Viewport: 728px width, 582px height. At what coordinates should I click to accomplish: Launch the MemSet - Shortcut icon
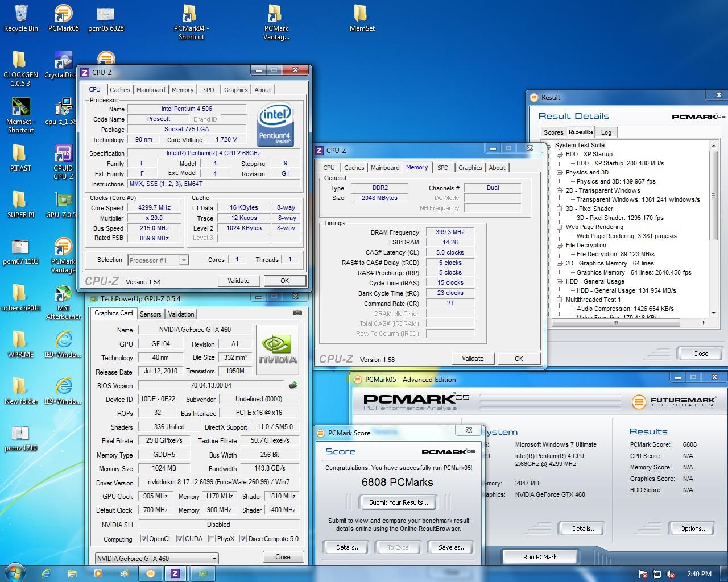coord(20,115)
